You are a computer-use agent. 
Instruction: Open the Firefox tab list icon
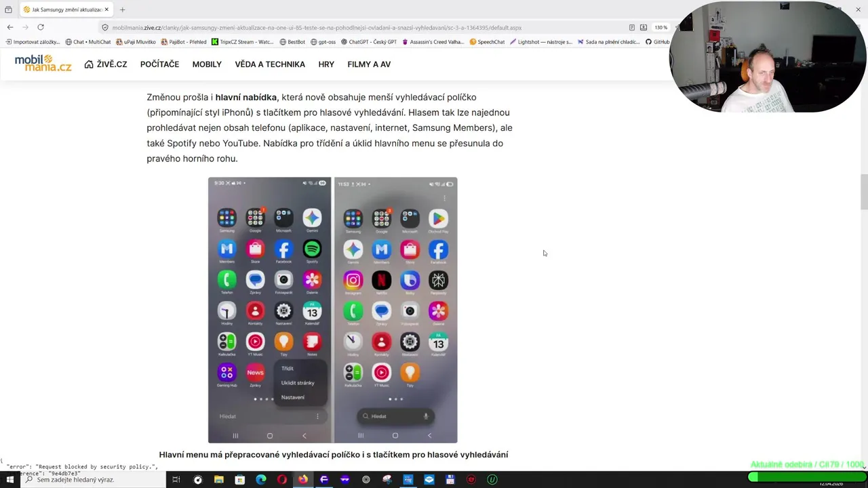click(x=8, y=9)
